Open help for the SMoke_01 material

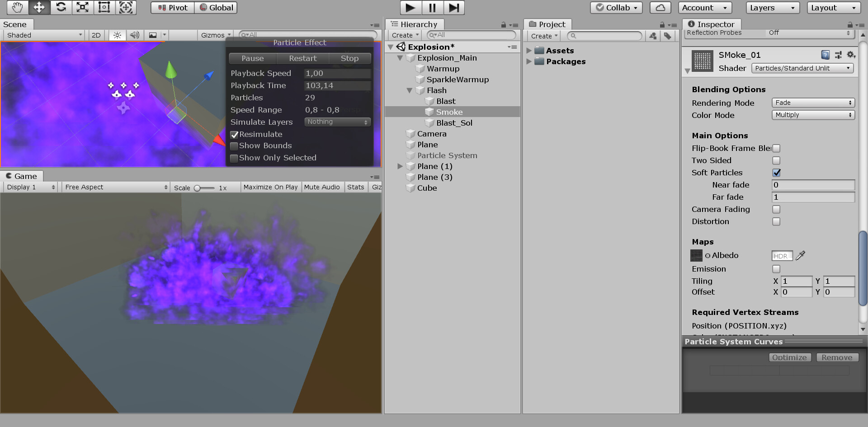click(825, 55)
